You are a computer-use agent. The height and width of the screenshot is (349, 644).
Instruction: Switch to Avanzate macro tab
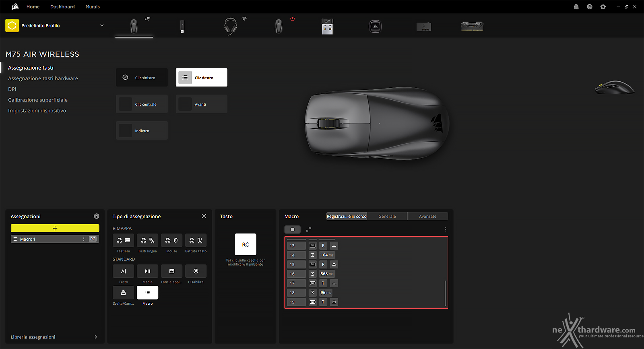pyautogui.click(x=427, y=216)
